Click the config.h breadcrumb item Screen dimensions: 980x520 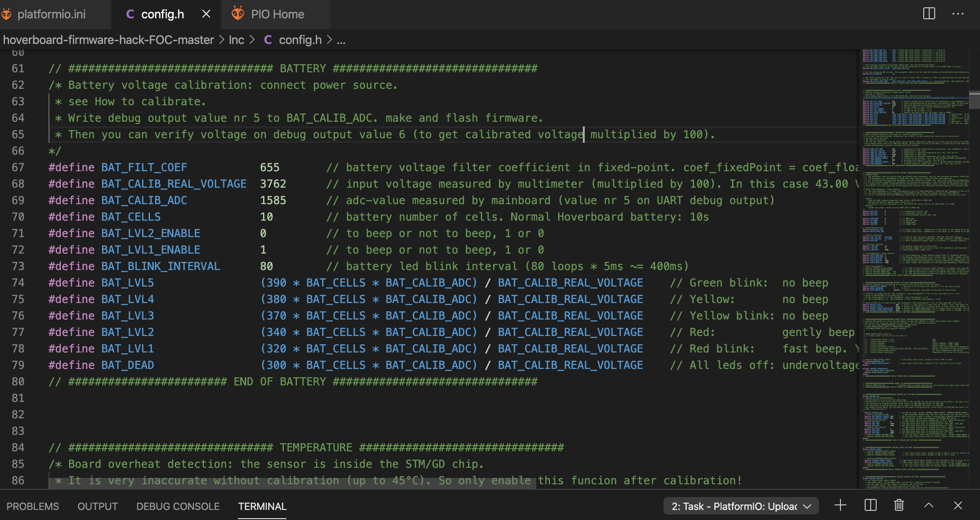300,40
